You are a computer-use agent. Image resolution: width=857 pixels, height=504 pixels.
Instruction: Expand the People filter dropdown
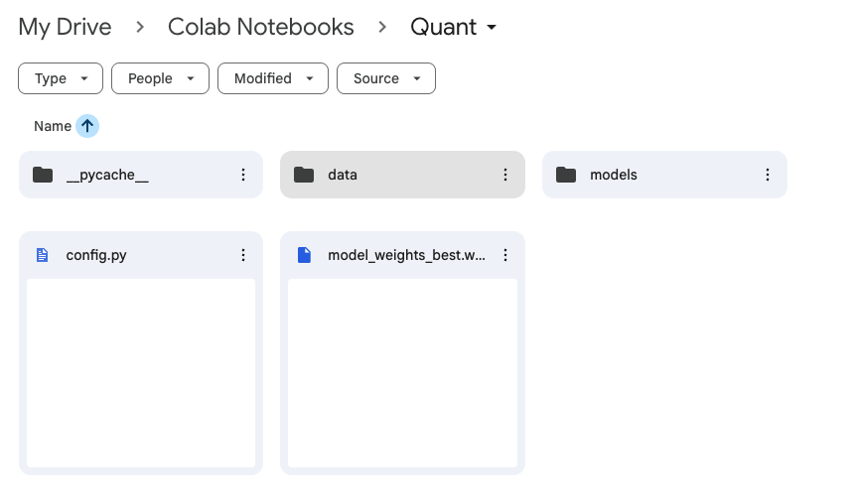click(x=160, y=78)
